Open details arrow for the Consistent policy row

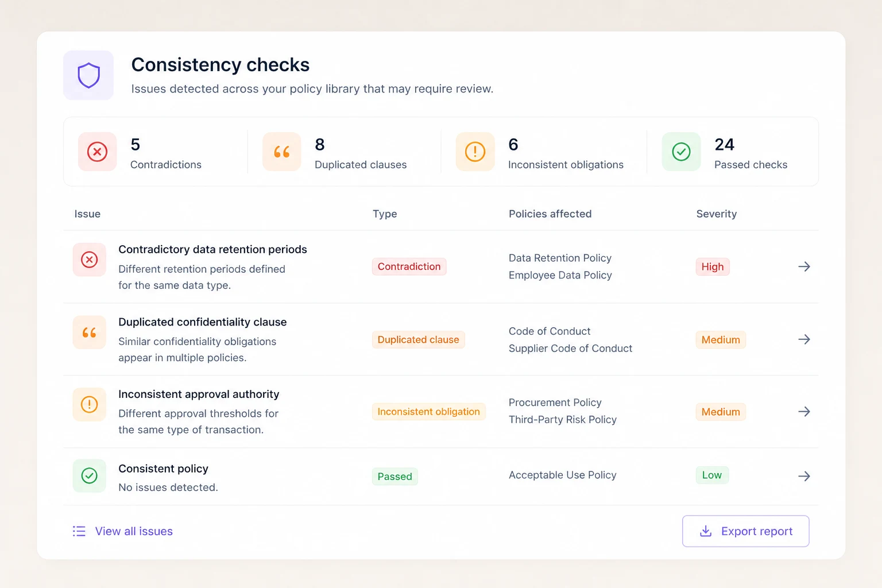point(804,476)
